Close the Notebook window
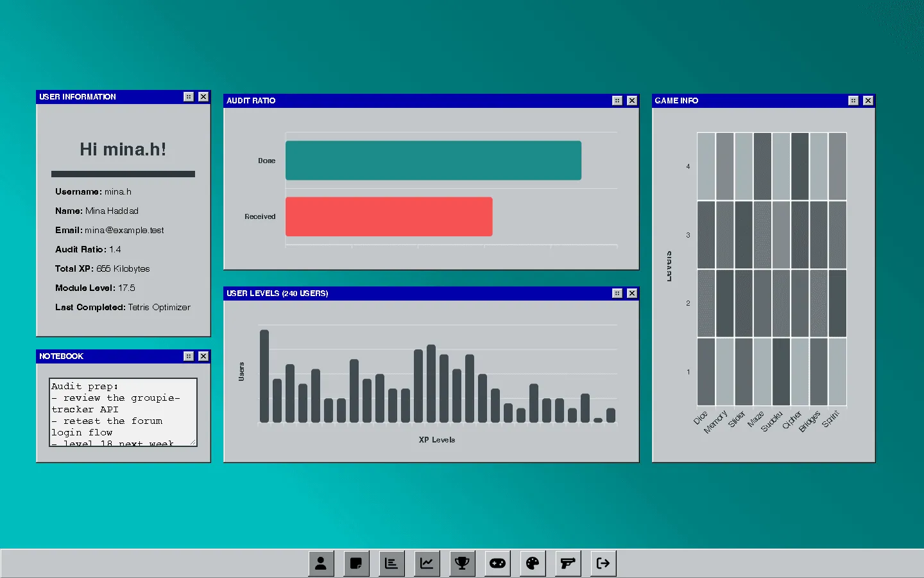Viewport: 924px width, 578px height. (x=203, y=356)
